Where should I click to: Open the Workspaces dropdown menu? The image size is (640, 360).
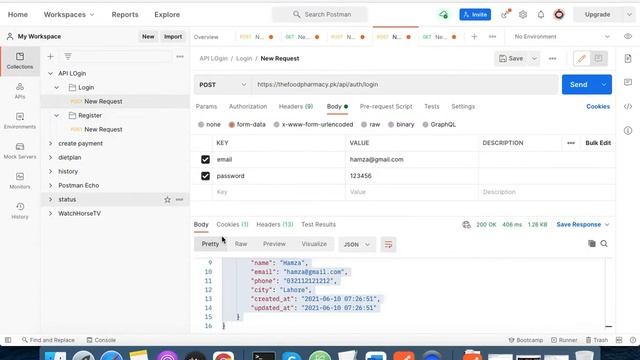tap(69, 15)
